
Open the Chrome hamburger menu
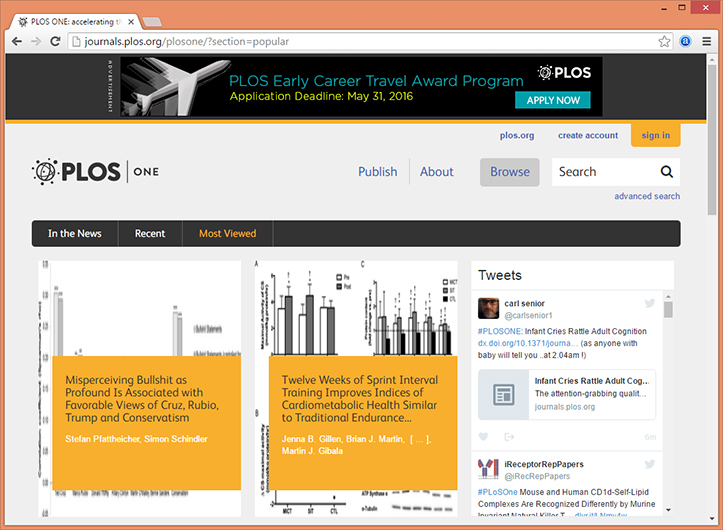pos(706,42)
